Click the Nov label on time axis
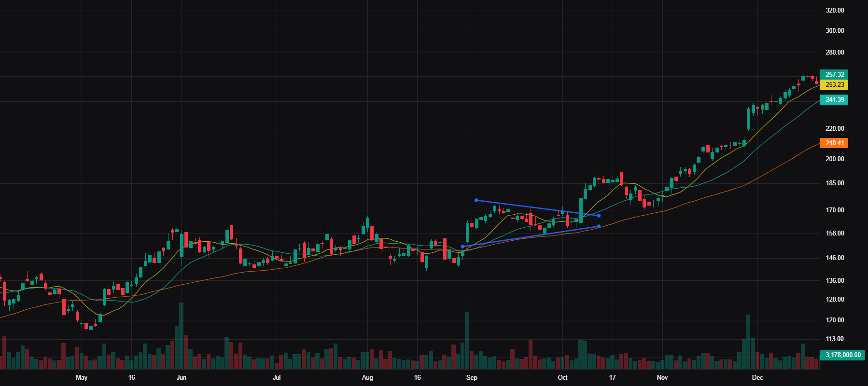Screen dimensions: 868x386 pyautogui.click(x=662, y=377)
